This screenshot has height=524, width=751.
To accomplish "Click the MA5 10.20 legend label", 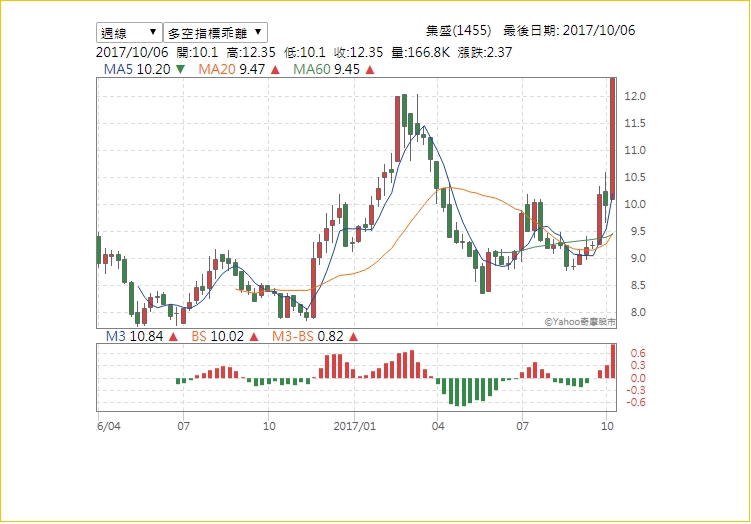I will coord(137,69).
